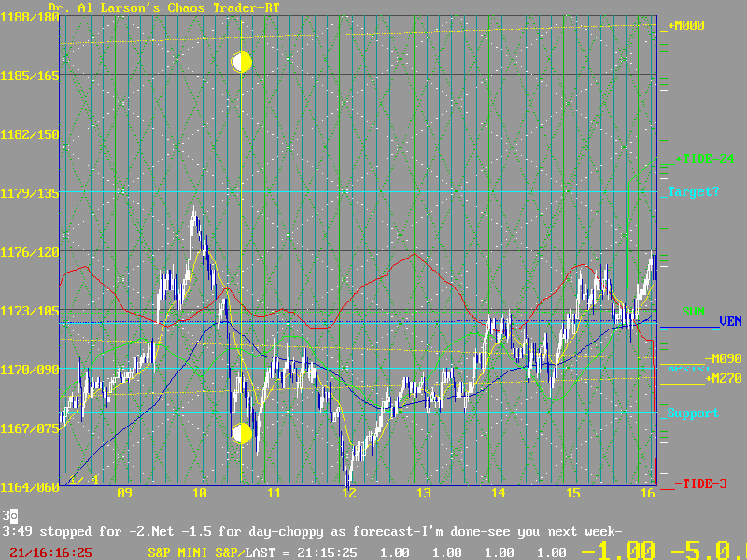Viewport: 747px width, 560px height.
Task: Click the green +TIDE-24 label
Action: 702,160
